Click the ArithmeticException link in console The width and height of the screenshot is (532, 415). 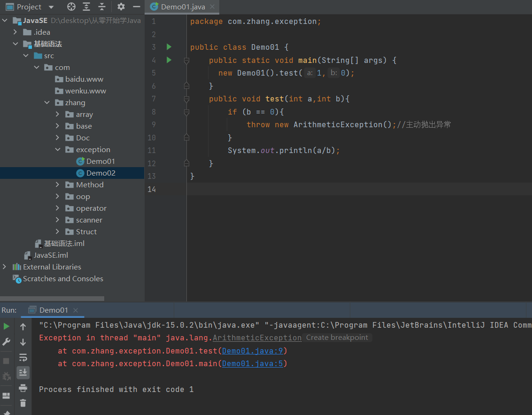(257, 338)
